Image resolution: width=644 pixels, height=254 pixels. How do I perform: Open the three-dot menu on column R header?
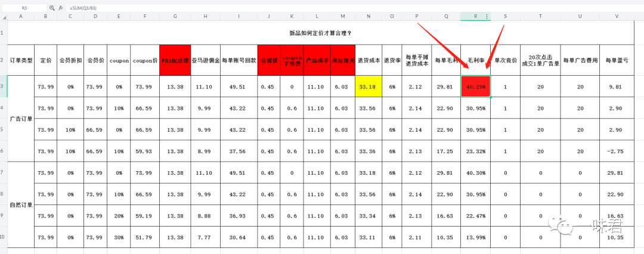point(487,17)
